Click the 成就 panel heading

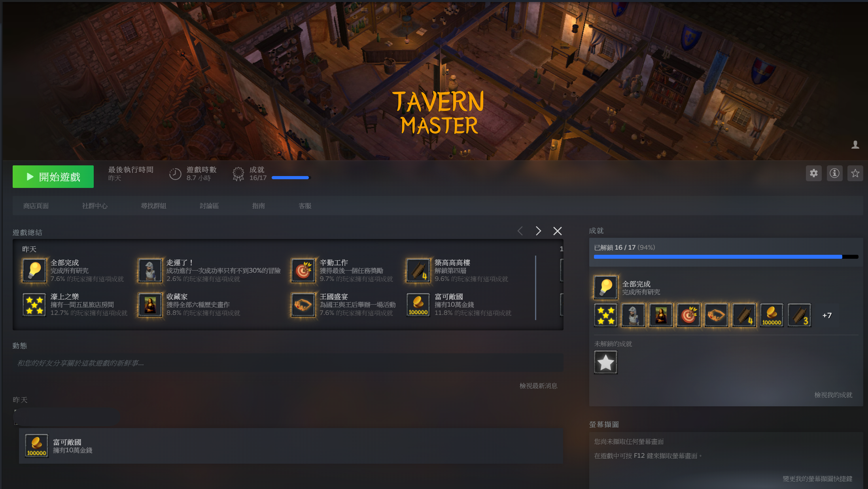point(596,231)
